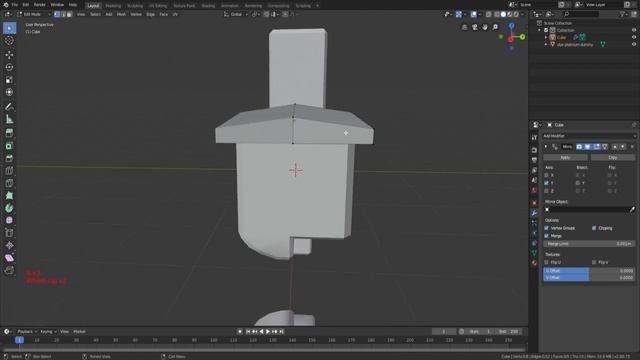The image size is (640, 360).
Task: Select the Edge Slide tool
Action: (x=9, y=233)
